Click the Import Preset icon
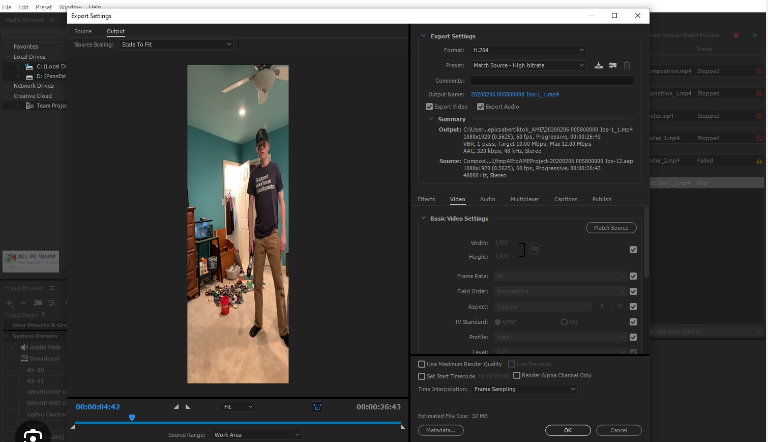 click(612, 65)
